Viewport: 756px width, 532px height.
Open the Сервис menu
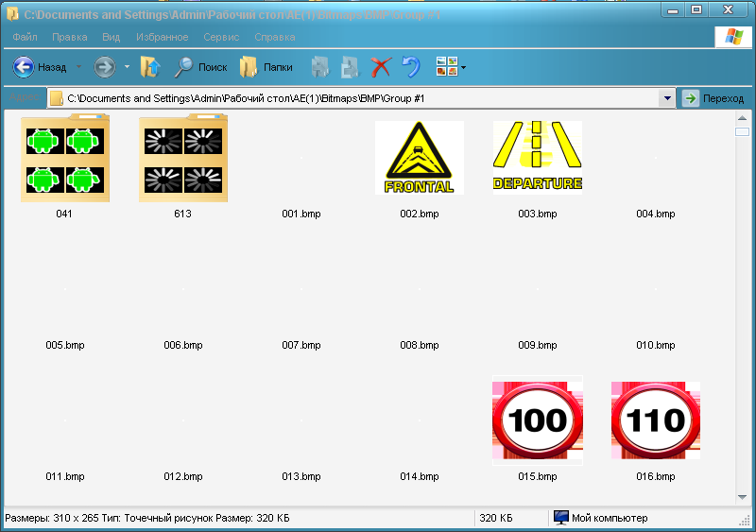click(x=222, y=37)
